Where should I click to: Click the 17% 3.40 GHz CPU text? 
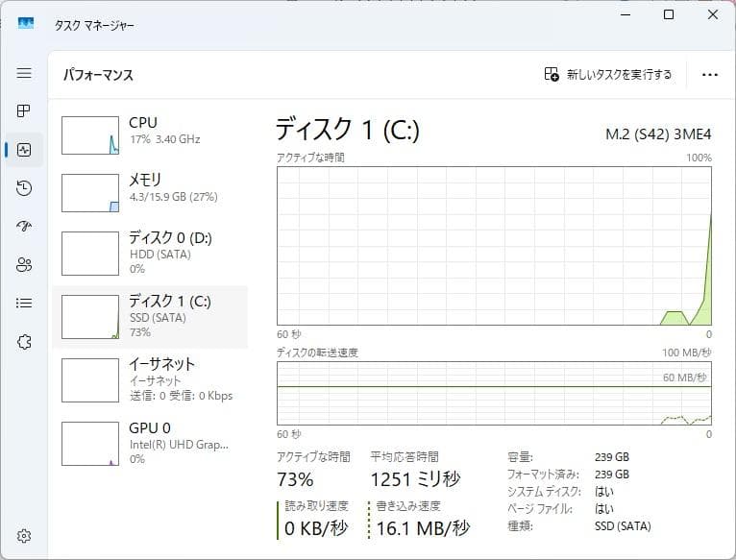point(165,139)
